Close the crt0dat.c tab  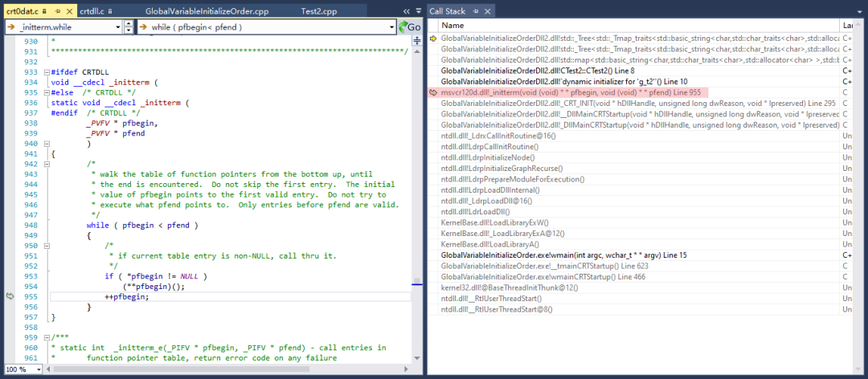[x=68, y=11]
